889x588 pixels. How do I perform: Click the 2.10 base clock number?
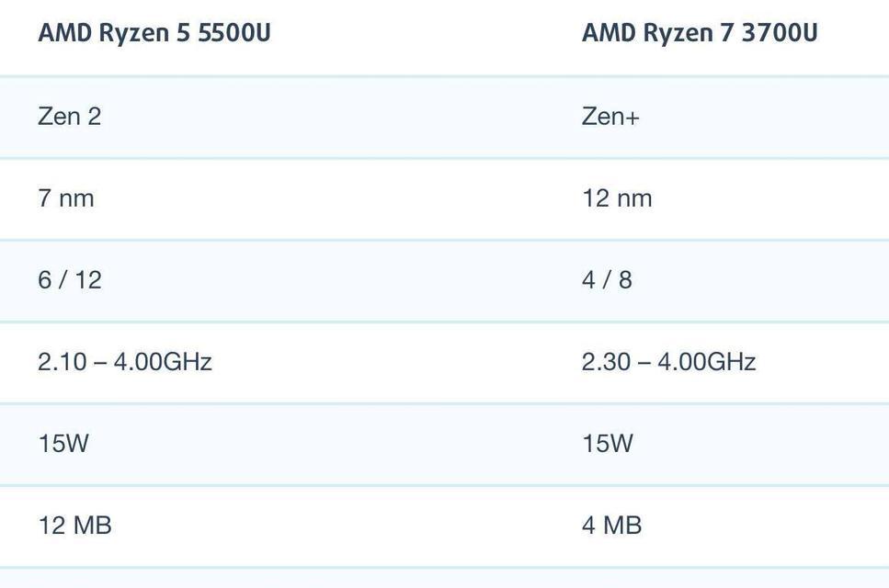63,361
